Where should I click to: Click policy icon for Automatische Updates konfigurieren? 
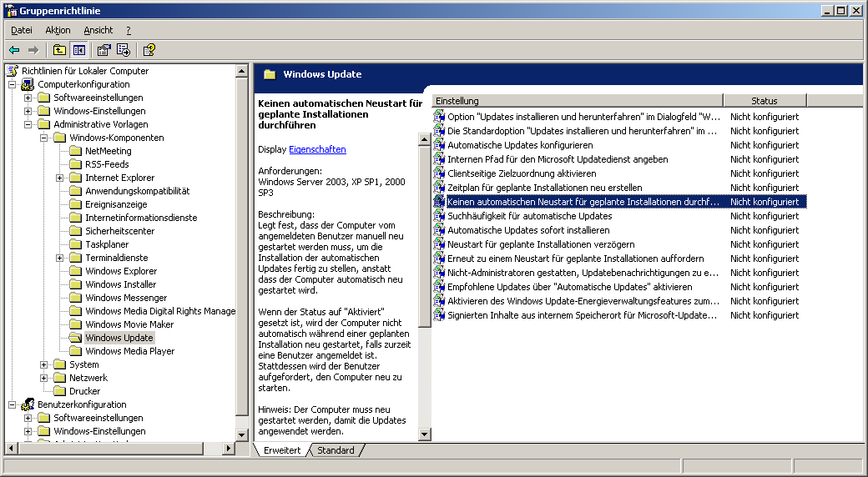(x=439, y=145)
